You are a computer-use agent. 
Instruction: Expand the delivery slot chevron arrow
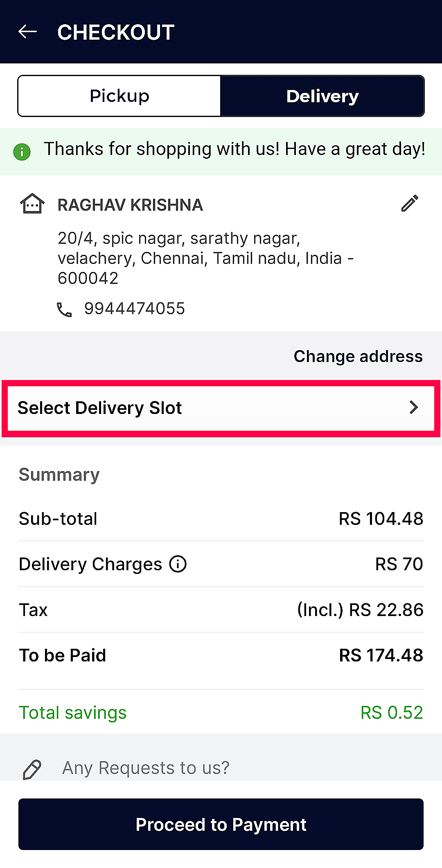[414, 407]
